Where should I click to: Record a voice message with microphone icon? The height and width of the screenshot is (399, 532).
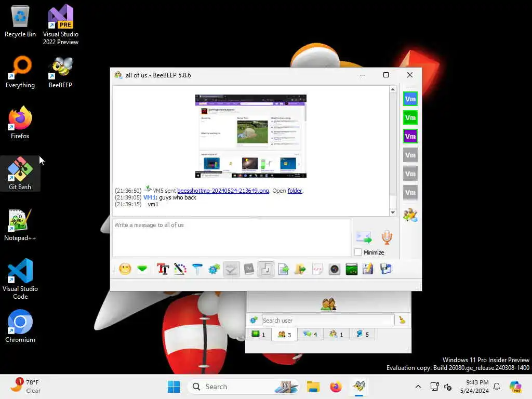point(387,237)
